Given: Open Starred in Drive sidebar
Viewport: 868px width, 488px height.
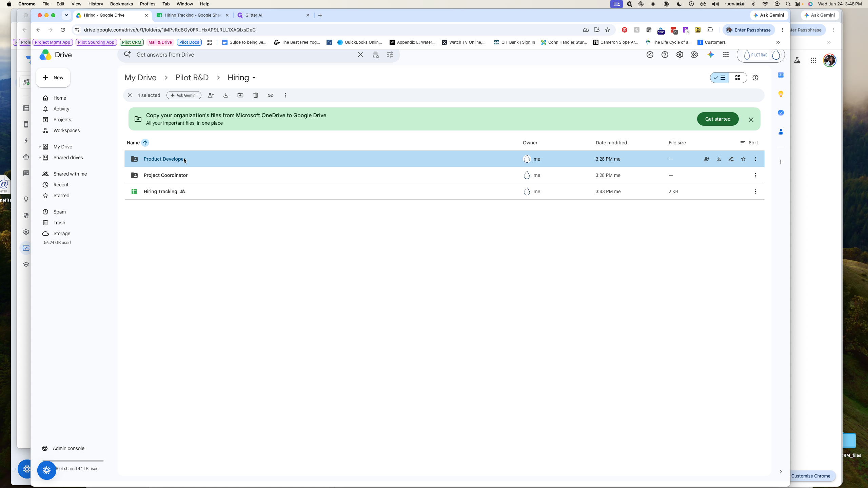Looking at the screenshot, I should click(x=61, y=196).
